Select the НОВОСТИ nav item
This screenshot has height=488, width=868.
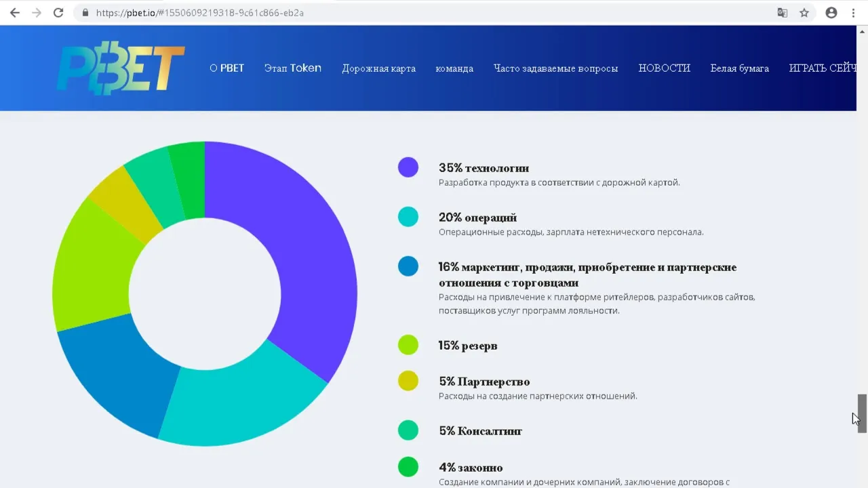(665, 68)
